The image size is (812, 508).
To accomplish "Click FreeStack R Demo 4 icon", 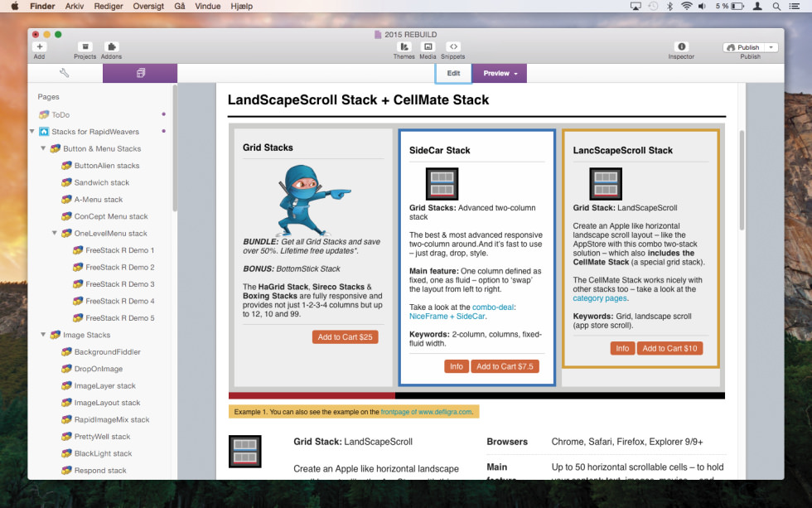I will [78, 301].
